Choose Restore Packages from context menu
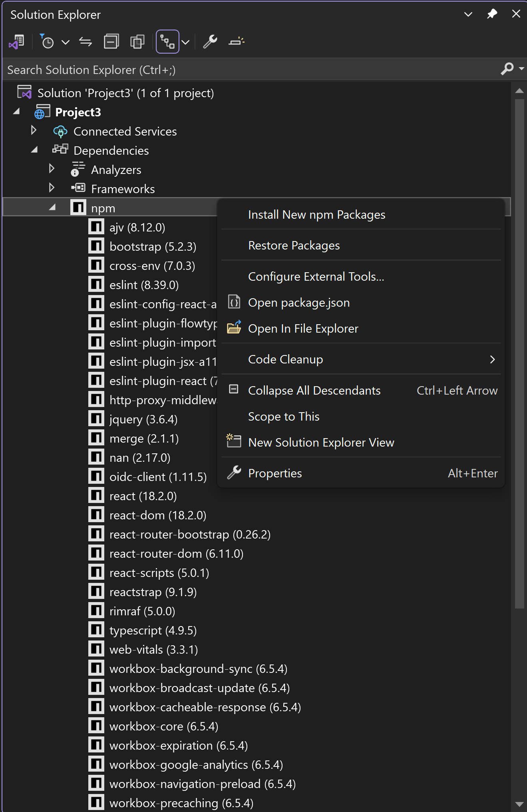Image resolution: width=527 pixels, height=812 pixels. tap(294, 245)
